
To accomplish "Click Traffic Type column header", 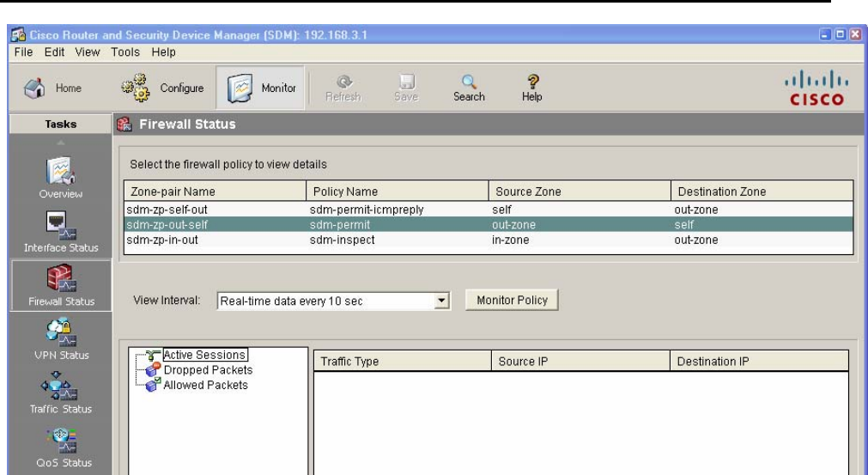I will [x=403, y=361].
